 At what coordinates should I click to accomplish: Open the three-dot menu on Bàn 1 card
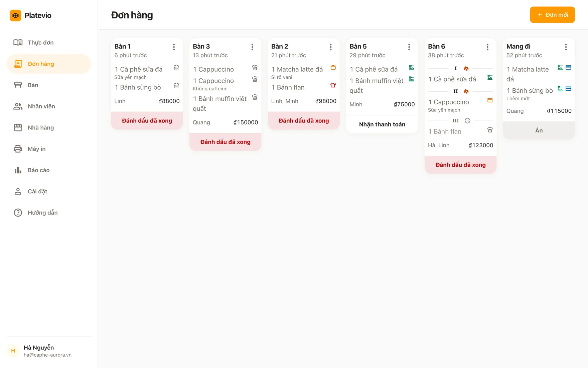174,47
